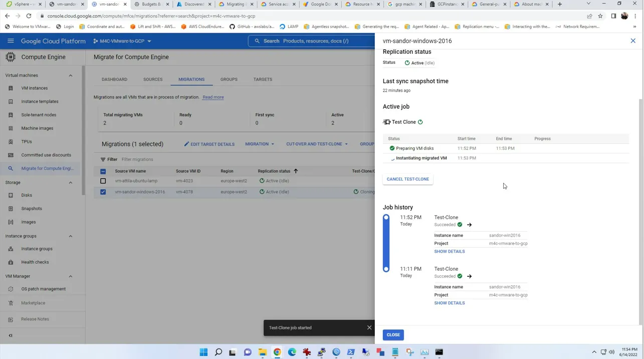The height and width of the screenshot is (359, 644).
Task: Click TPUs sidebar icon
Action: (11, 142)
